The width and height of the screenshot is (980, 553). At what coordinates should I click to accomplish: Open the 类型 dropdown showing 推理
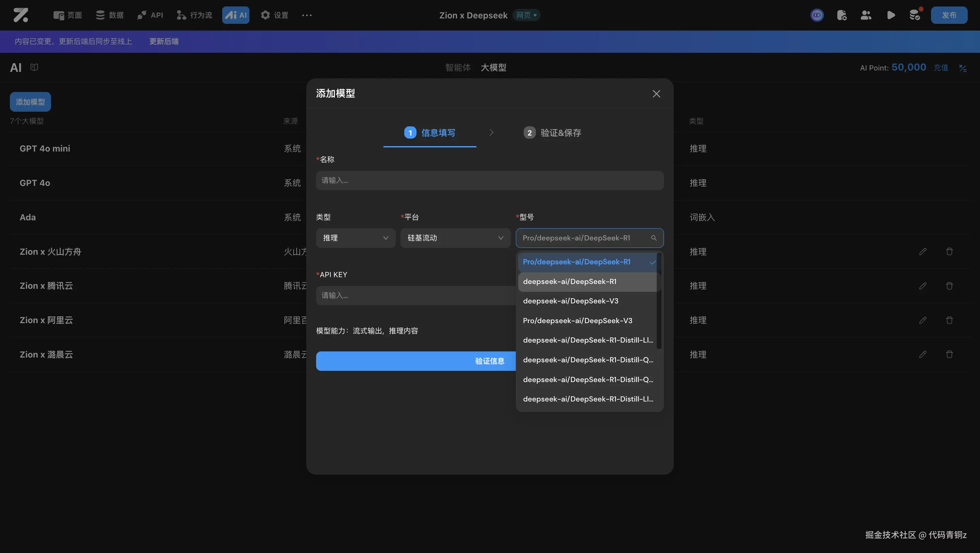pyautogui.click(x=355, y=238)
